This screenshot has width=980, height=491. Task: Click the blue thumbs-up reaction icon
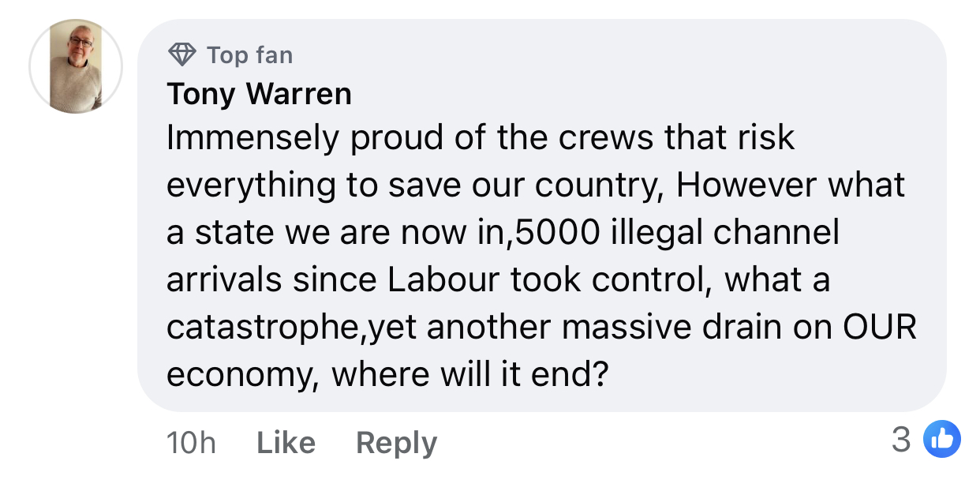pyautogui.click(x=941, y=440)
